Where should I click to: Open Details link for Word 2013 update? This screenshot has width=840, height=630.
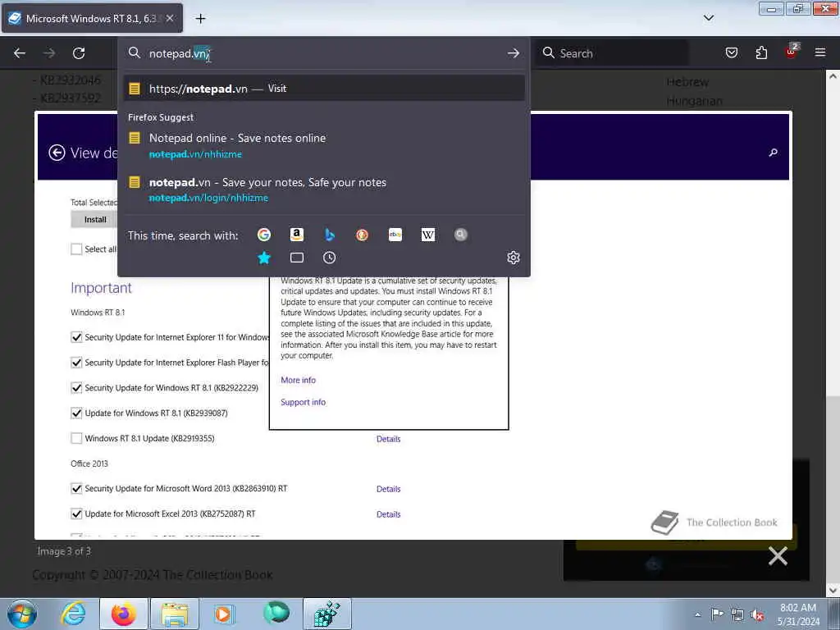tap(388, 489)
